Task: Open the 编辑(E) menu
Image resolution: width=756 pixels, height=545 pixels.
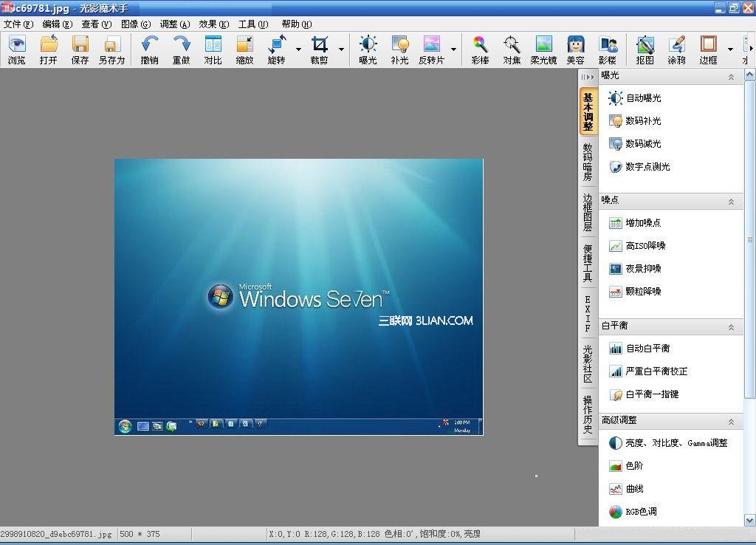Action: coord(58,24)
